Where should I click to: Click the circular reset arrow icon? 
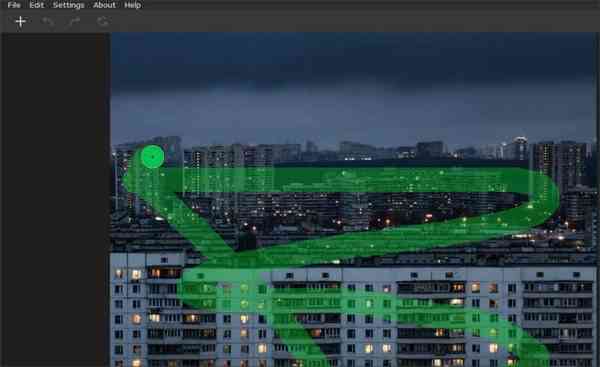coord(103,21)
